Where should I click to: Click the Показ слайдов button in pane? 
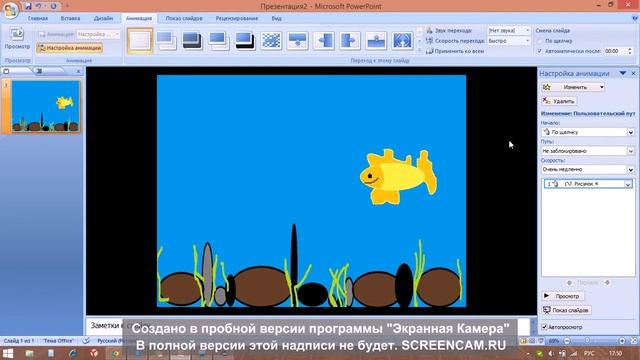pyautogui.click(x=567, y=310)
